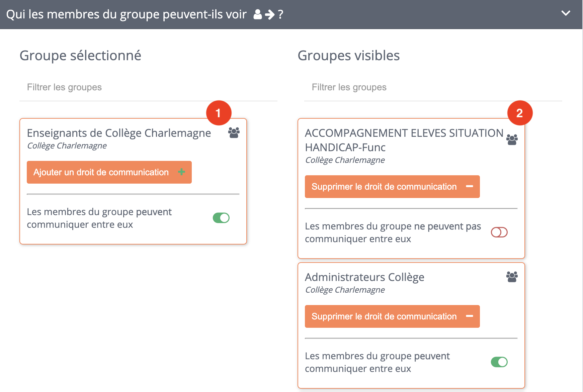Image resolution: width=583 pixels, height=392 pixels.
Task: Click the minus icon on ACCOMPAGNEMENT Supprimer button
Action: (470, 187)
